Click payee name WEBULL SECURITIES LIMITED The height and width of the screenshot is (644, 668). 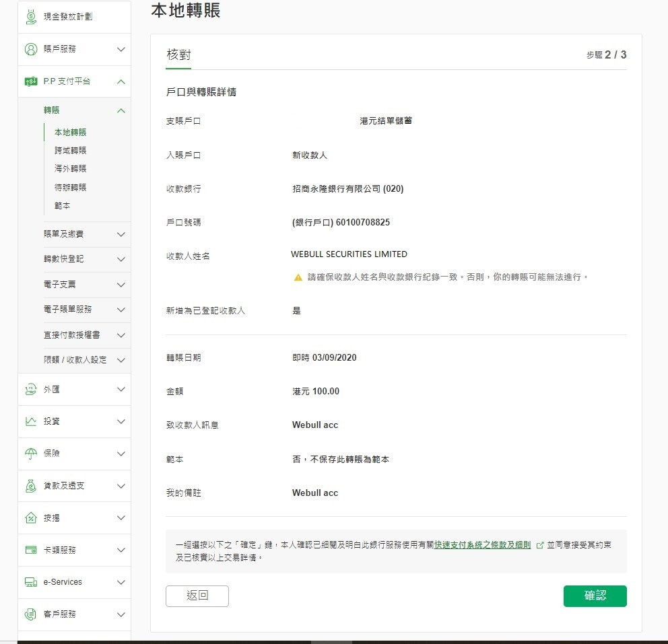[349, 254]
